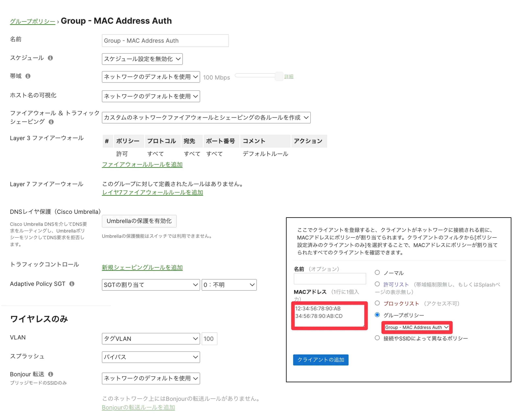532x417 pixels.
Task: Choose 接続やSSIDによって異なるポリシー radio option
Action: click(377, 338)
